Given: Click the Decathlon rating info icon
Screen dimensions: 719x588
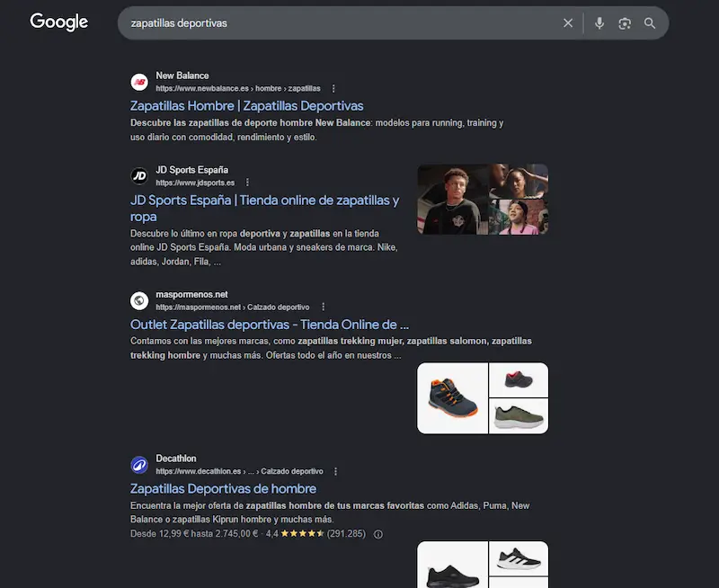Looking at the screenshot, I should click(x=377, y=534).
